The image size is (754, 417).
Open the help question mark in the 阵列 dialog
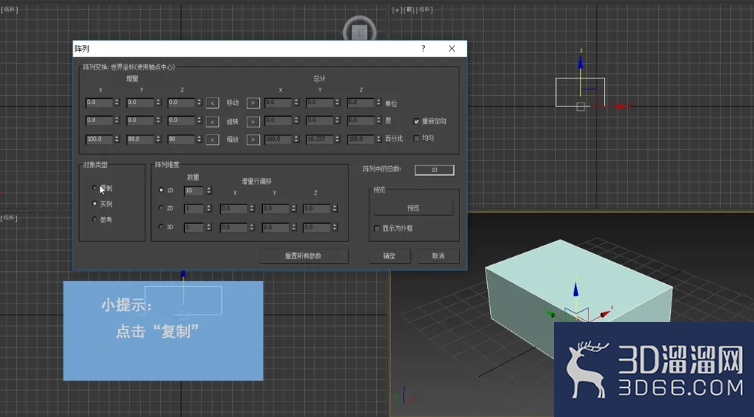tap(423, 49)
